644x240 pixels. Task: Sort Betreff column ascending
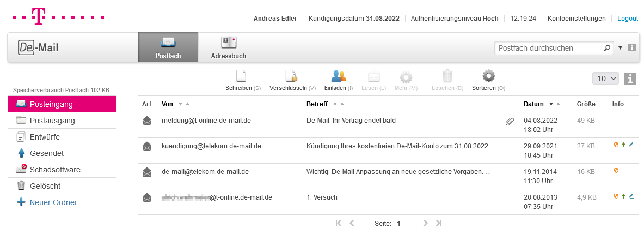(x=342, y=104)
